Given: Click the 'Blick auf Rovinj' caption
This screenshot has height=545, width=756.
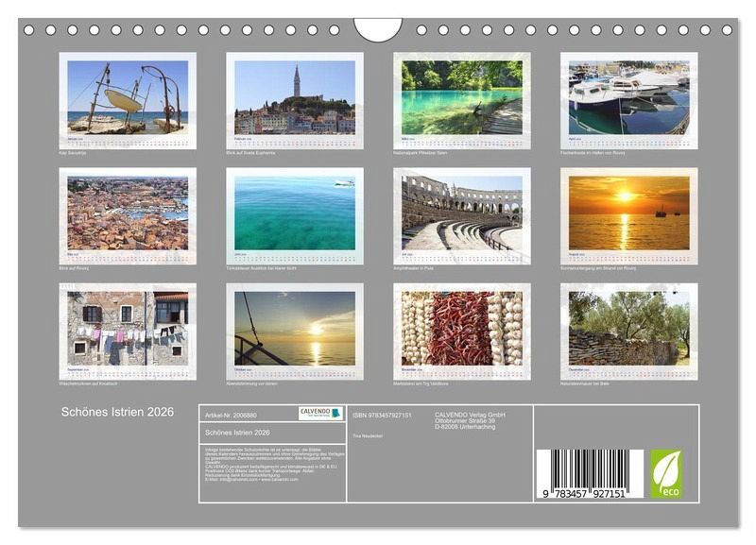Looking at the screenshot, I should pos(74,268).
